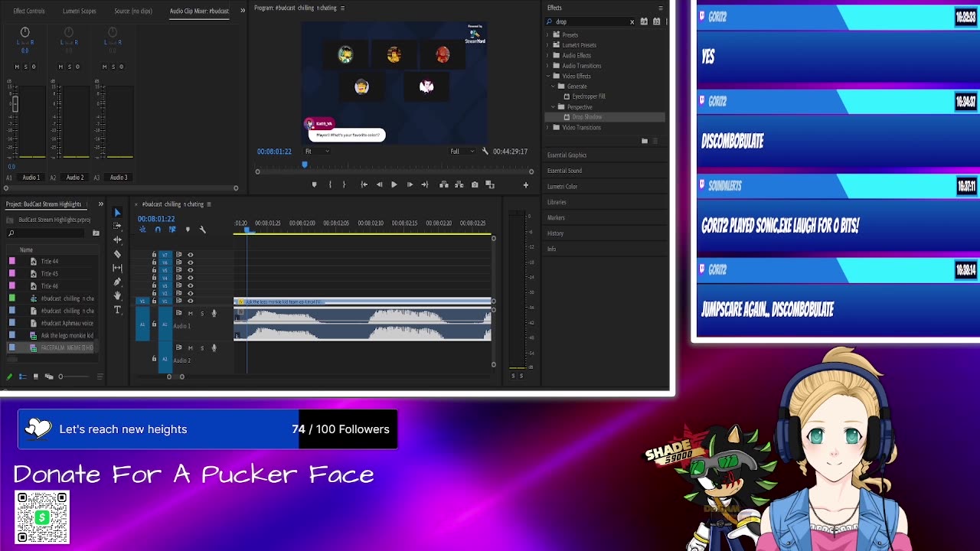The height and width of the screenshot is (551, 980).
Task: Go to Out point in Program monitor
Action: [x=425, y=184]
